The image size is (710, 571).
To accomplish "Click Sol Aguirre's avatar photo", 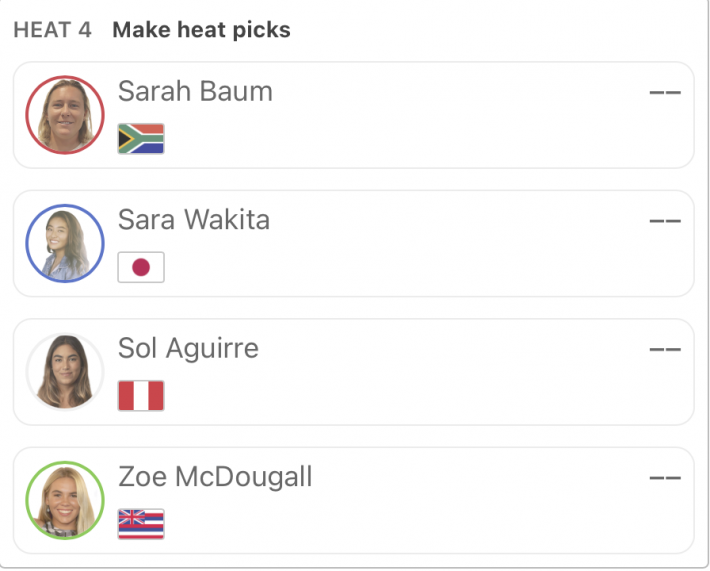I will (65, 372).
